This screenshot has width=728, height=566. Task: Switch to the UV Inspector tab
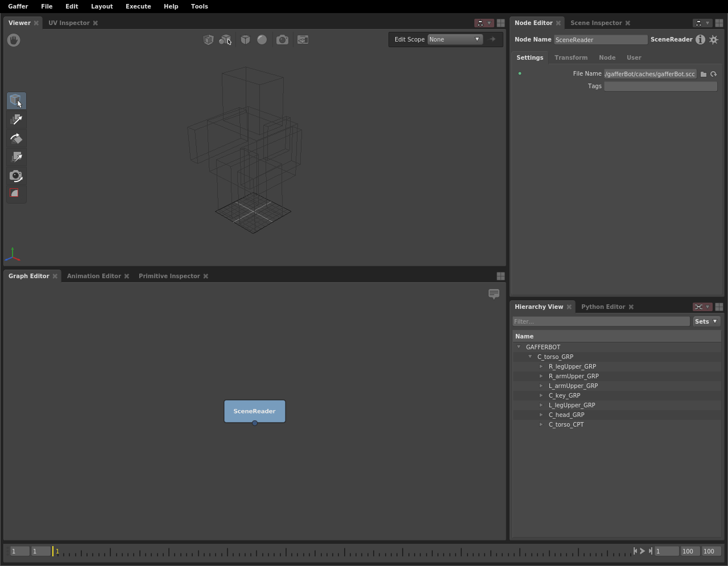(69, 23)
